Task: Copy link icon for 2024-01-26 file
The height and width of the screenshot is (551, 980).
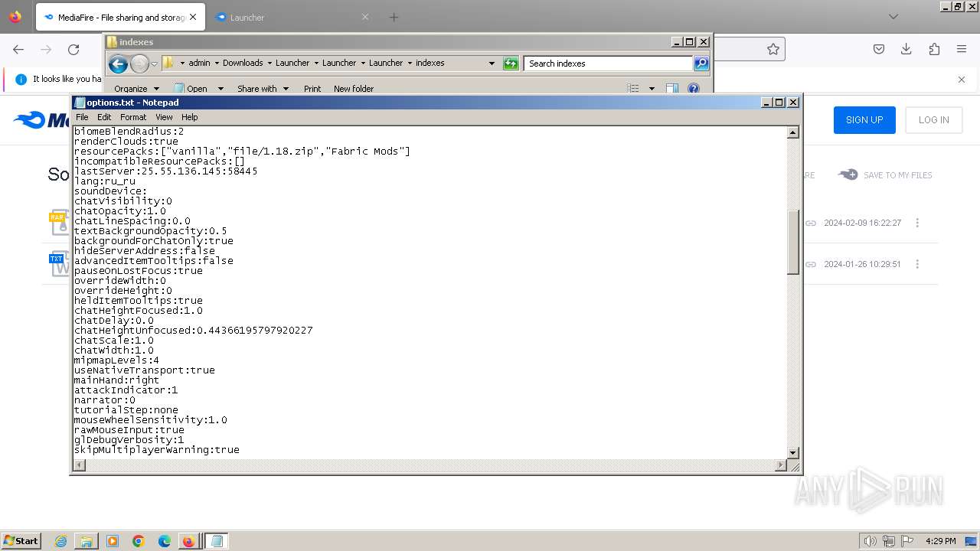Action: click(x=811, y=265)
